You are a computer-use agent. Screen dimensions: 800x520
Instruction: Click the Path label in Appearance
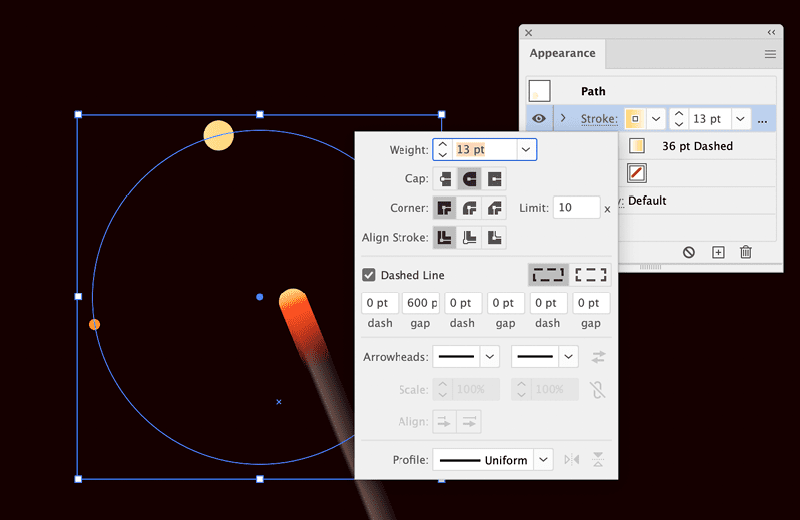(593, 91)
